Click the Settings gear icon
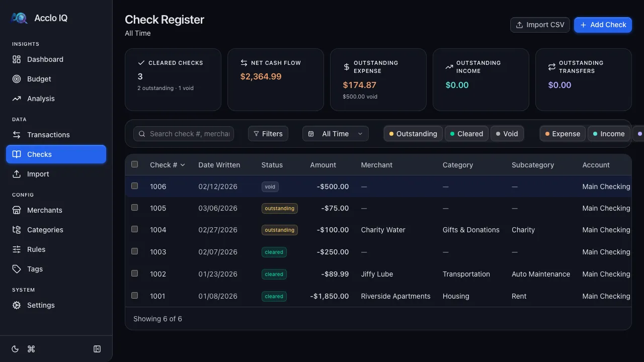The image size is (644, 362). click(x=17, y=305)
